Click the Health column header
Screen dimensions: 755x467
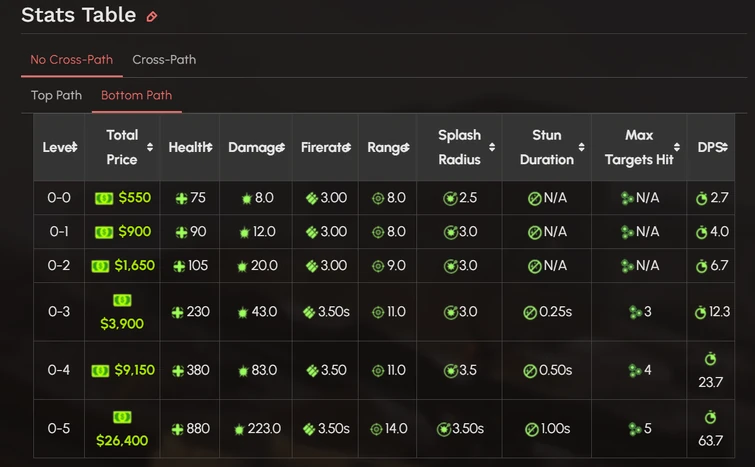(190, 147)
